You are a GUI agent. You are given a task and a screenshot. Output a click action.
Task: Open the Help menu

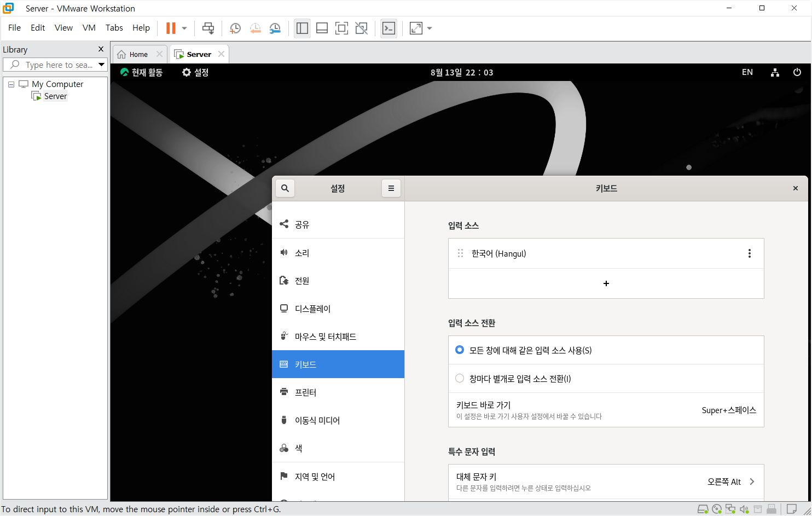[141, 27]
